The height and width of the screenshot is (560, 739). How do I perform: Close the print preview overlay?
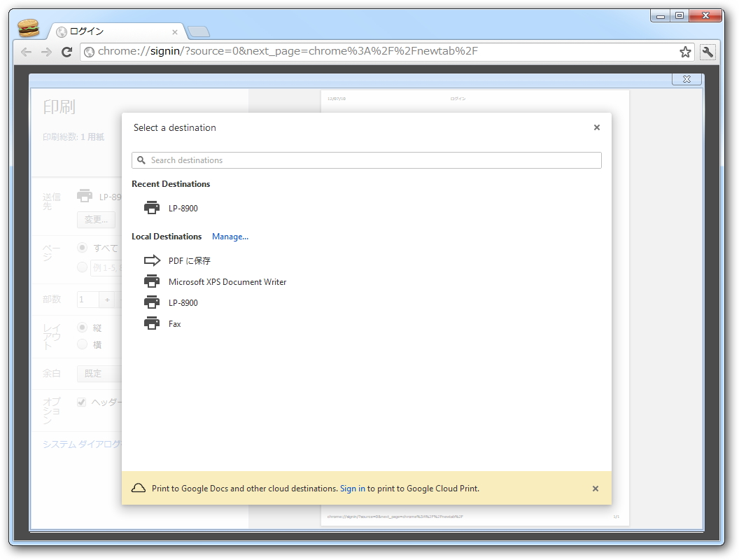click(x=687, y=79)
